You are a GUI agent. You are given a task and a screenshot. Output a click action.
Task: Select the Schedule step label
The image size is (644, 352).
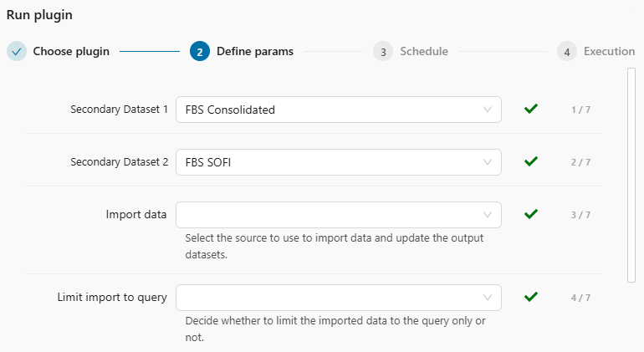click(424, 51)
